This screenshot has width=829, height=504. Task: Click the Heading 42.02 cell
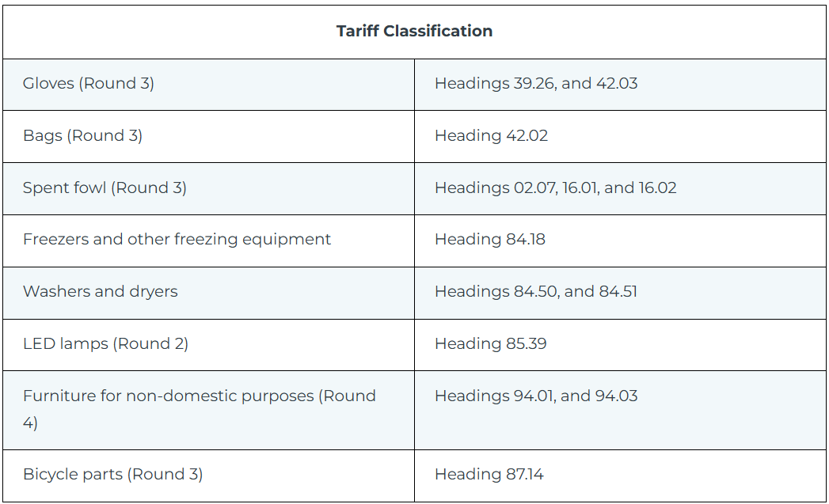(491, 135)
